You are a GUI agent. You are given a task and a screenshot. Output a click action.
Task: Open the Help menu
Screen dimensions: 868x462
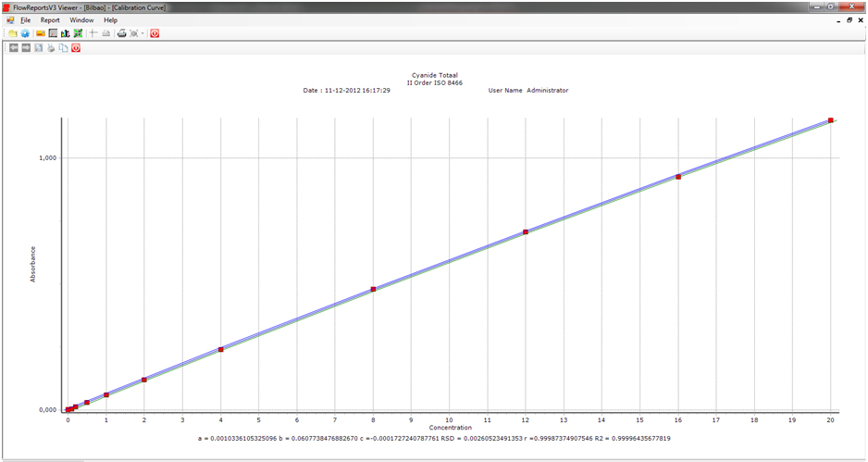[110, 19]
